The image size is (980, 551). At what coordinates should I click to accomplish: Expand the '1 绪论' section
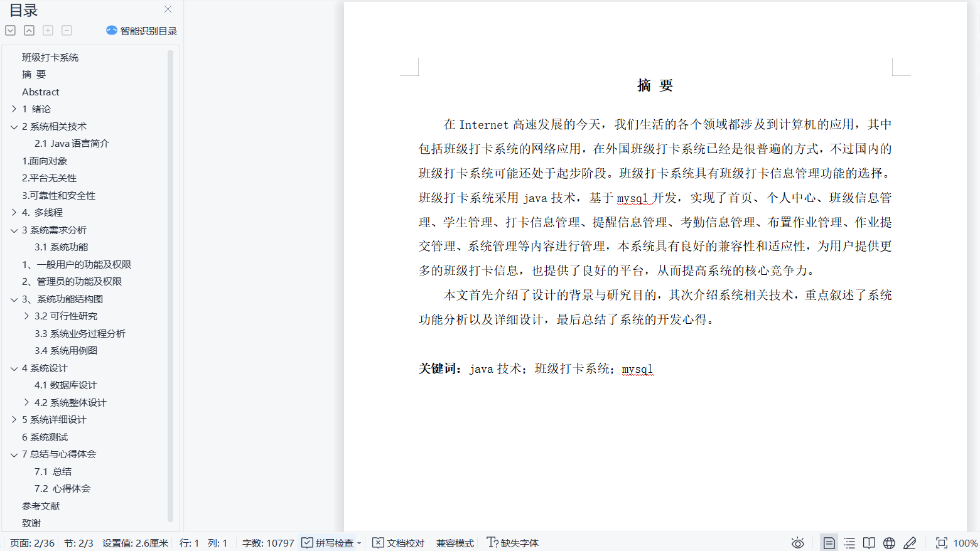click(x=14, y=109)
